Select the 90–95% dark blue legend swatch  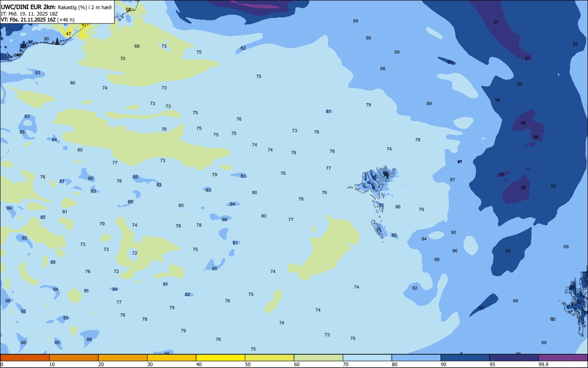[x=465, y=357]
